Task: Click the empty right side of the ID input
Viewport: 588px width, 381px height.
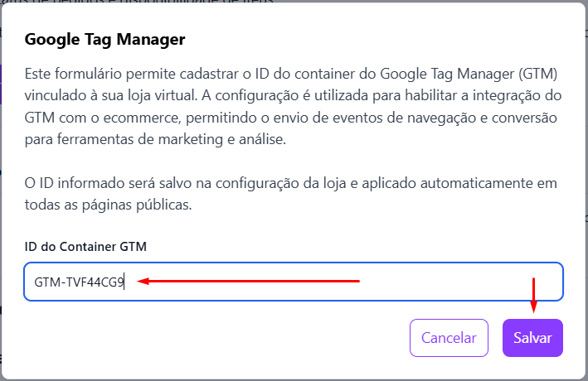Action: 464,282
